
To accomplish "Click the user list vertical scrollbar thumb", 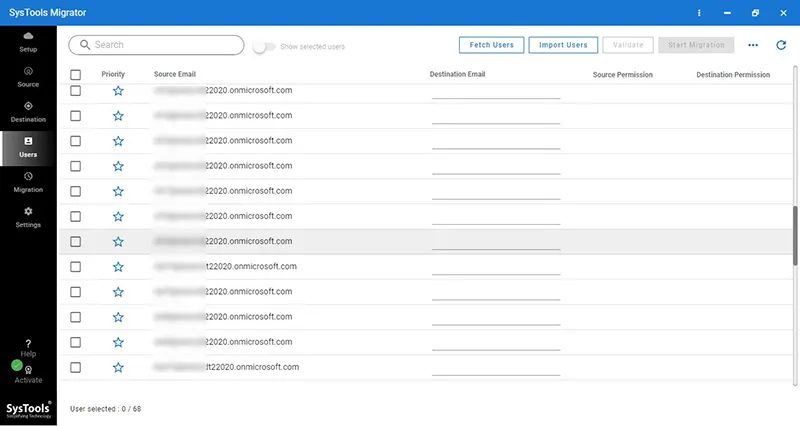I will coord(795,236).
